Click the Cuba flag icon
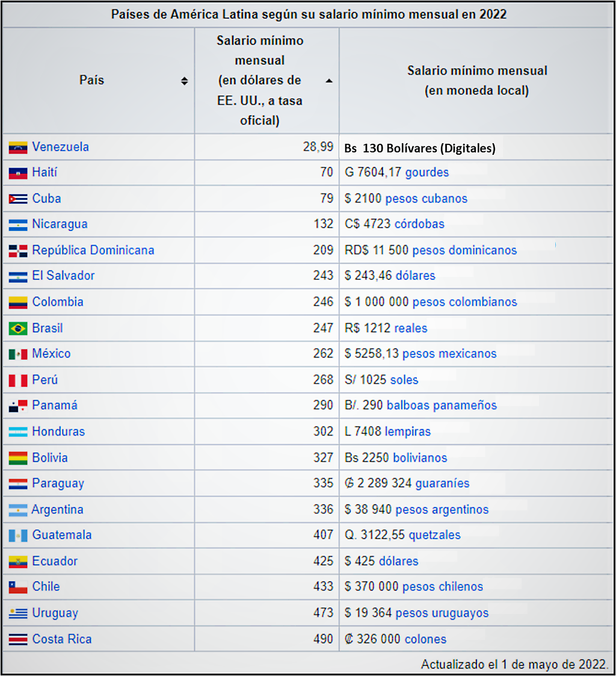Viewport: 616px width, 676px height. point(18,199)
